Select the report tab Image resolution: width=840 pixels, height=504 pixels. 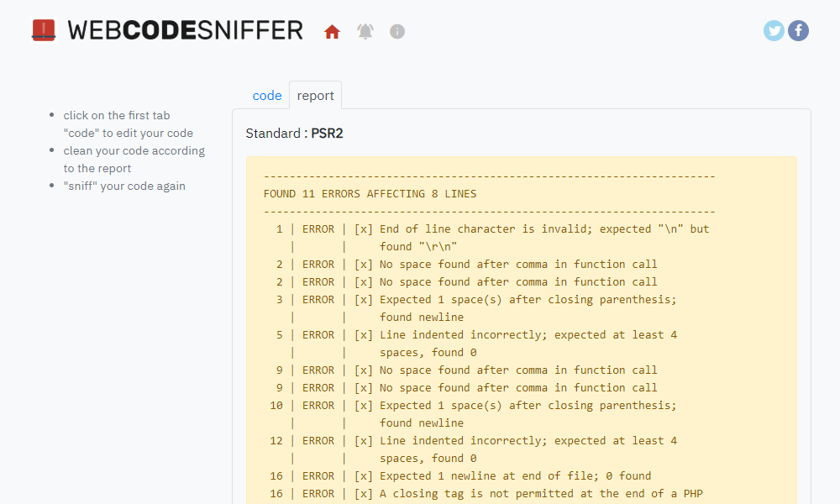[x=315, y=95]
